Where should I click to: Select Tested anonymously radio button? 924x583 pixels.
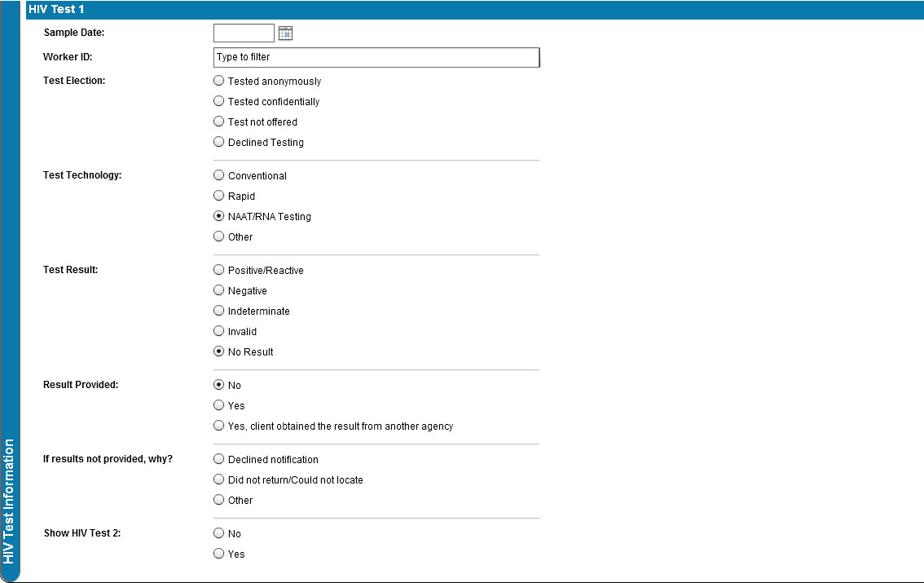tap(218, 81)
